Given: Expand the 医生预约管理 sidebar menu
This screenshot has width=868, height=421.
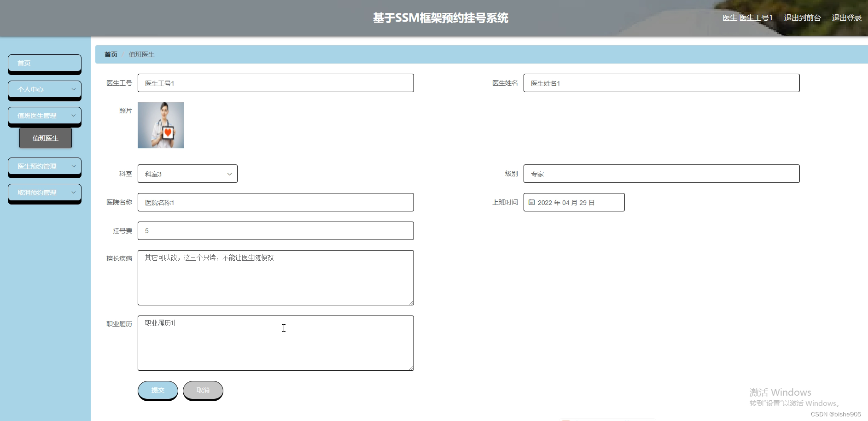Looking at the screenshot, I should (44, 166).
